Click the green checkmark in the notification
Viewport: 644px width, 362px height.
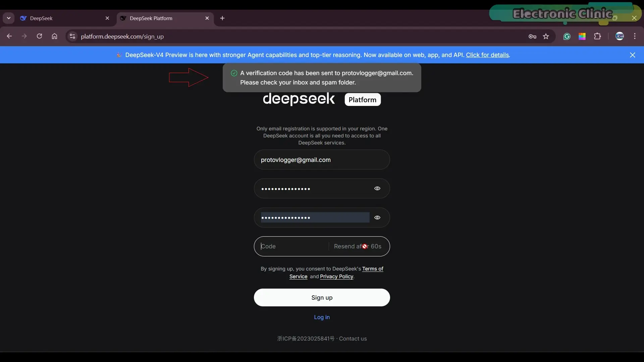[234, 73]
